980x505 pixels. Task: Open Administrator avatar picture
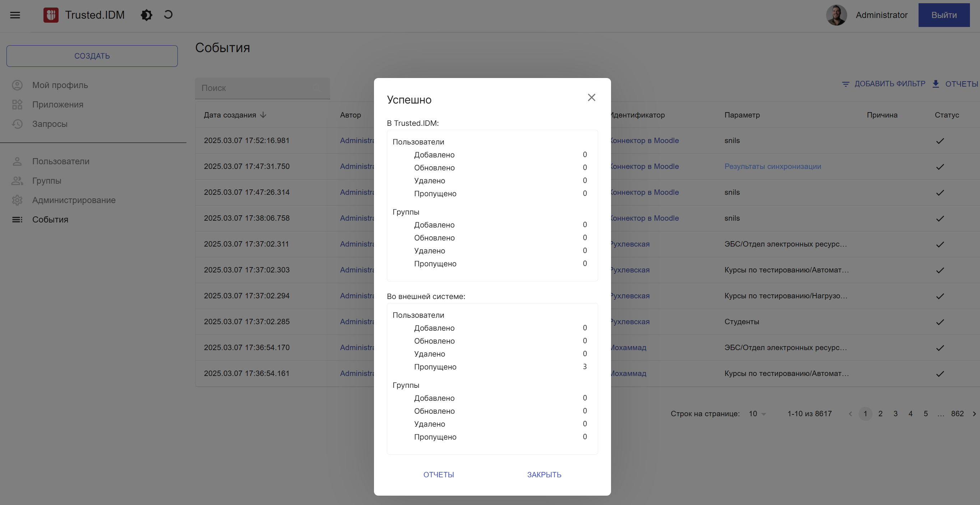click(836, 15)
